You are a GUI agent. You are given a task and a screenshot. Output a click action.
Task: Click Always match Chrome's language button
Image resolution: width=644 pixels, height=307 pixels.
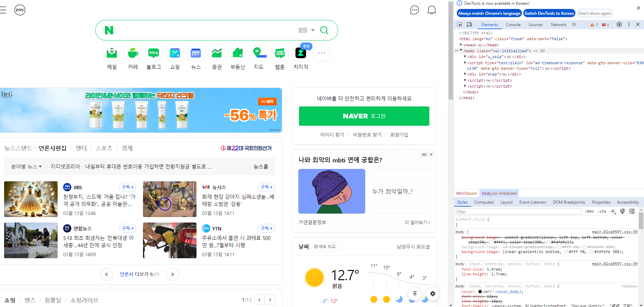click(x=489, y=13)
